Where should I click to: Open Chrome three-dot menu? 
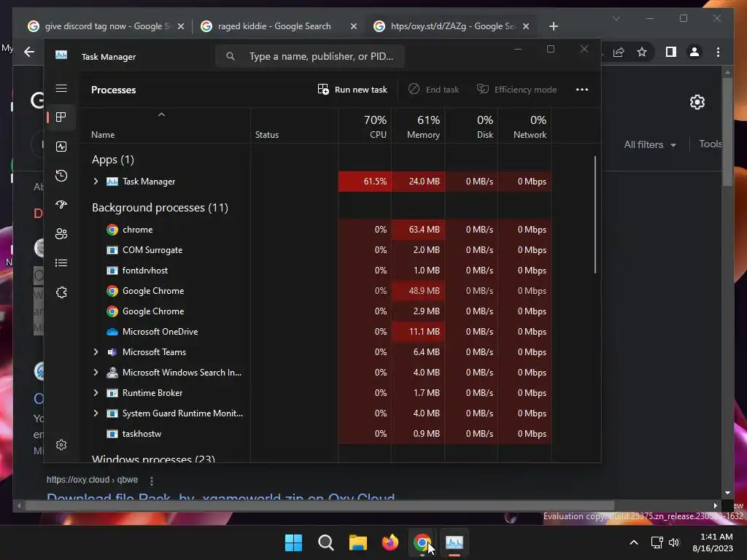(718, 52)
